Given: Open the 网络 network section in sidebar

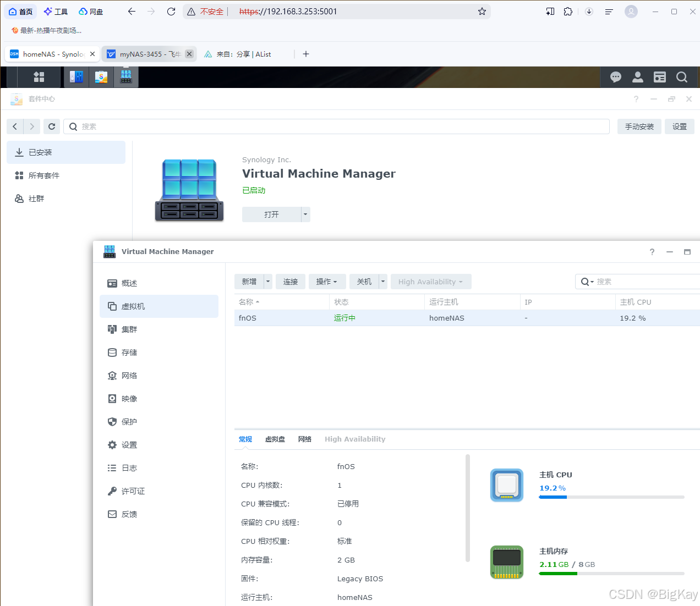Looking at the screenshot, I should coord(159,376).
